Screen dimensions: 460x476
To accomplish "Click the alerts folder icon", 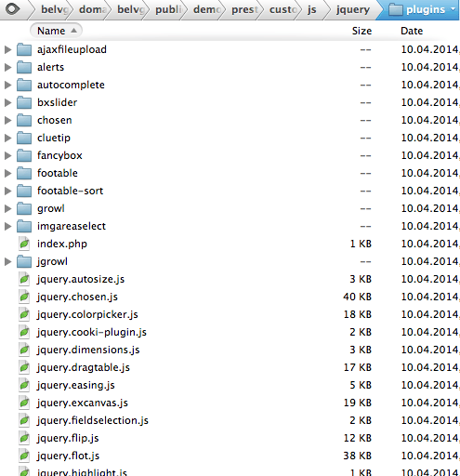I will pyautogui.click(x=24, y=67).
